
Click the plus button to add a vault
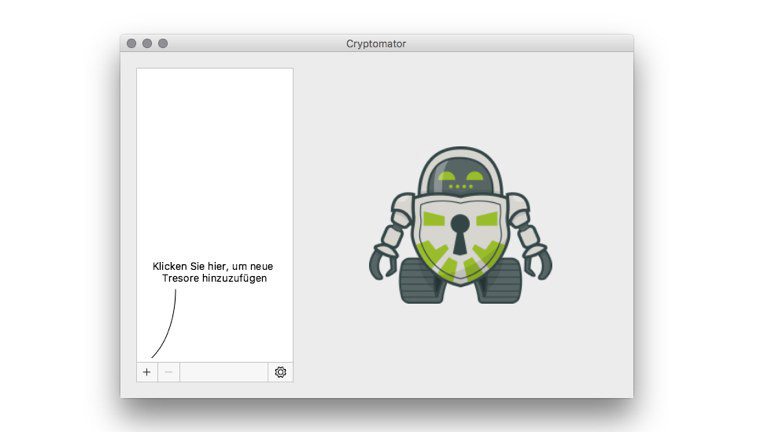tap(147, 372)
